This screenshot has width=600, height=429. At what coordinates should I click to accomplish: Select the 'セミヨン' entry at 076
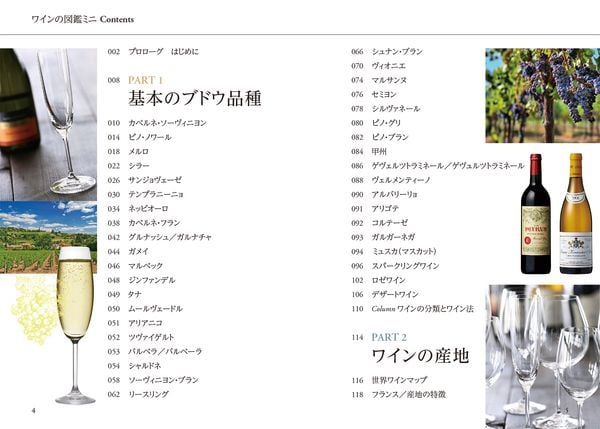374,94
